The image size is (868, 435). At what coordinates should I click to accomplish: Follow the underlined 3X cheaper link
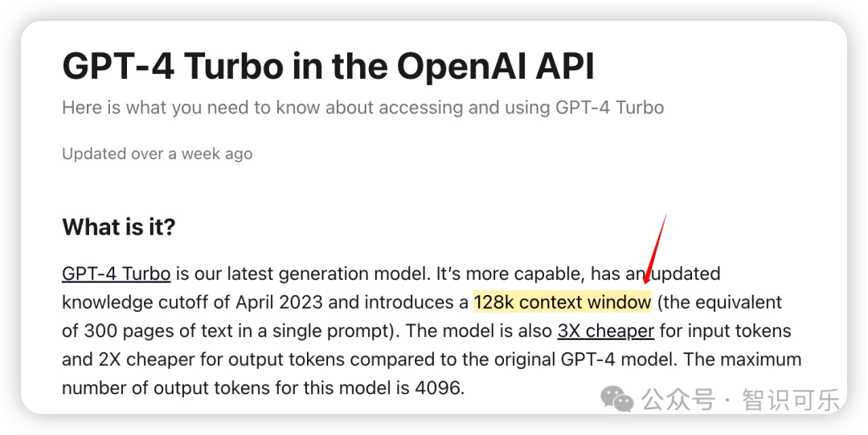click(x=605, y=331)
